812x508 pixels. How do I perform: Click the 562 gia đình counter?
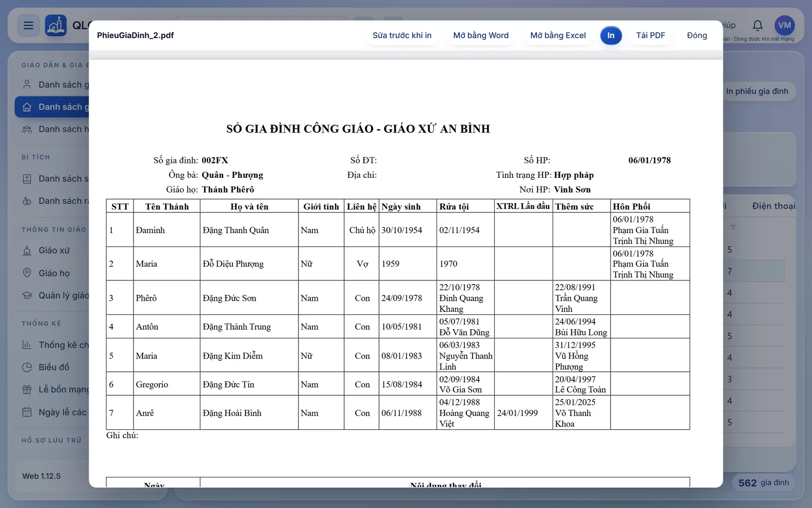coord(764,483)
